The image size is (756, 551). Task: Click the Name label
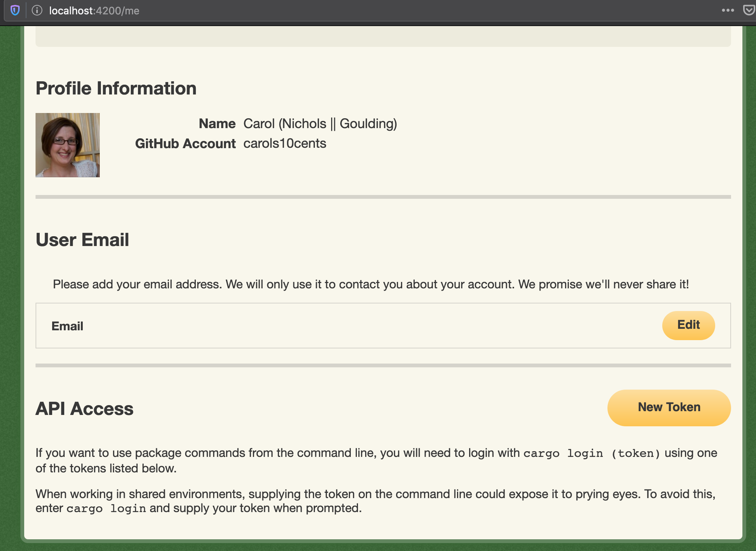(x=217, y=124)
